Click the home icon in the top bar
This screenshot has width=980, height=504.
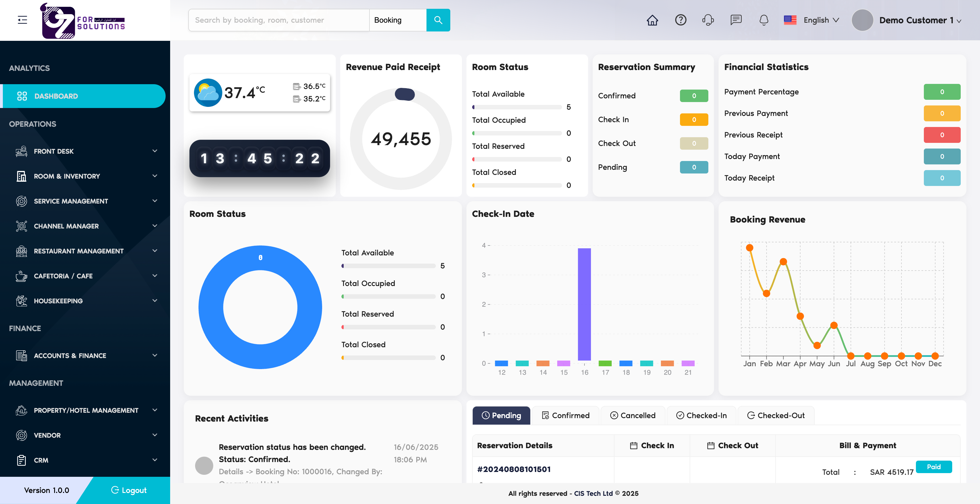652,20
